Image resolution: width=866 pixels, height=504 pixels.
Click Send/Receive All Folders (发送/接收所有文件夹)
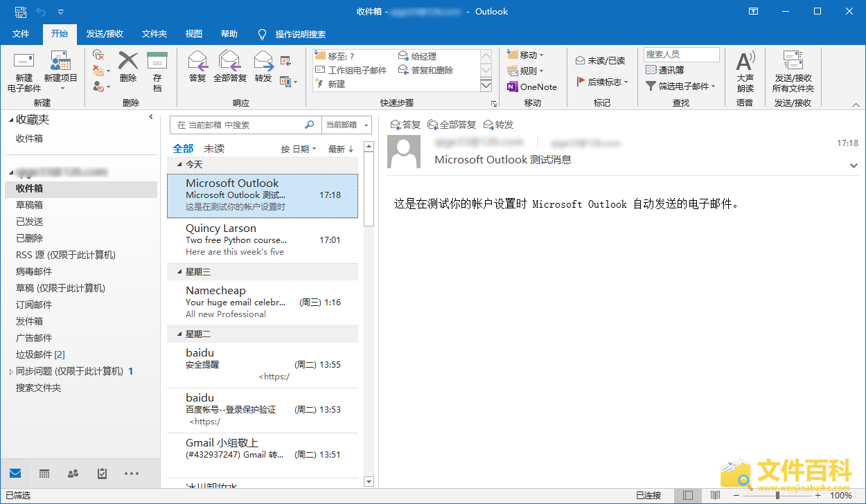(793, 71)
